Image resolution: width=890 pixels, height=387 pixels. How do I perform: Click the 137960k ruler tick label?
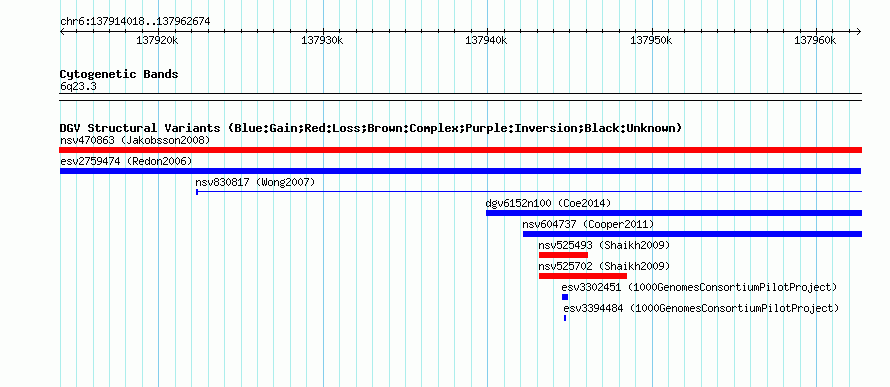815,41
